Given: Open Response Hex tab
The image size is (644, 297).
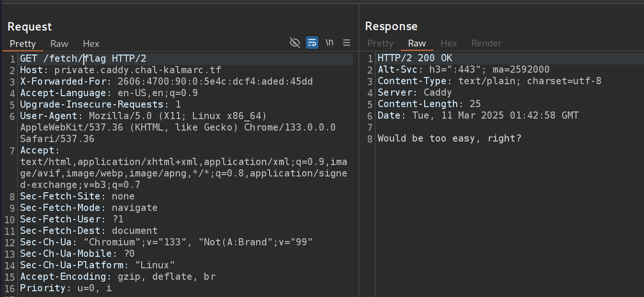Looking at the screenshot, I should 449,43.
